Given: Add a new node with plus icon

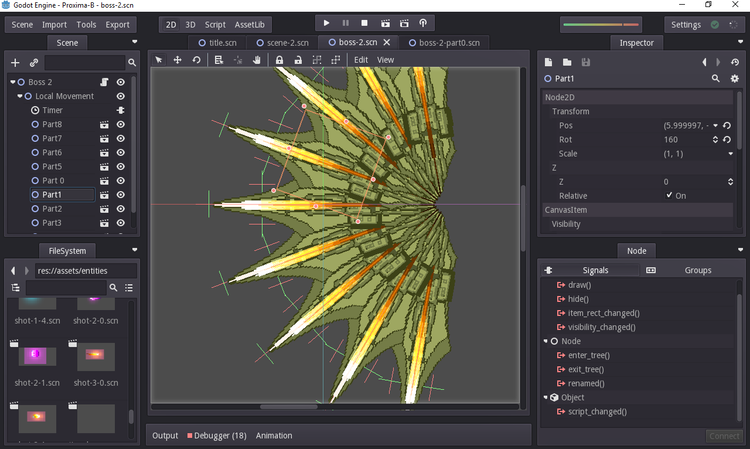Looking at the screenshot, I should [x=15, y=63].
